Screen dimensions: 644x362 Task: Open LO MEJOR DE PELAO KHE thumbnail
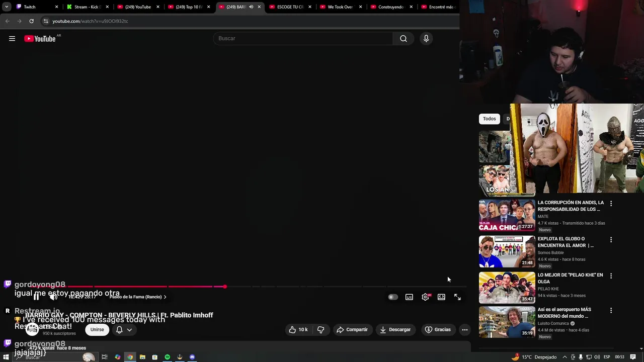tap(507, 288)
